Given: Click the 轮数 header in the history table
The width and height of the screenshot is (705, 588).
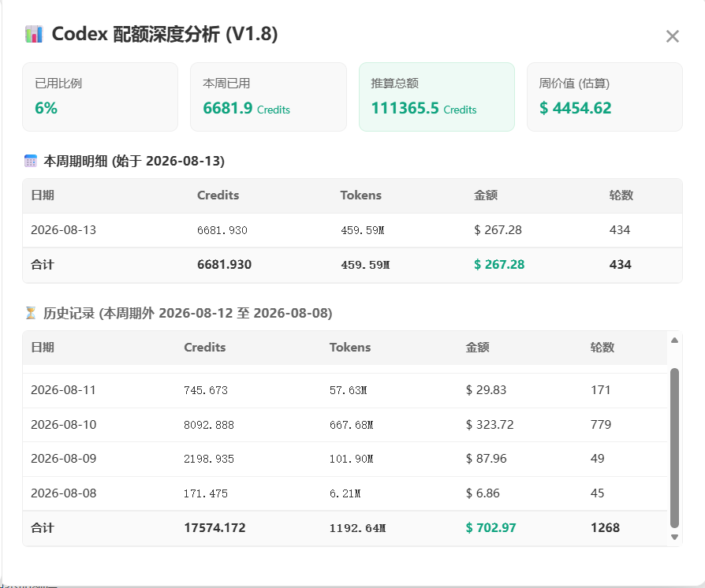Looking at the screenshot, I should pyautogui.click(x=602, y=347).
